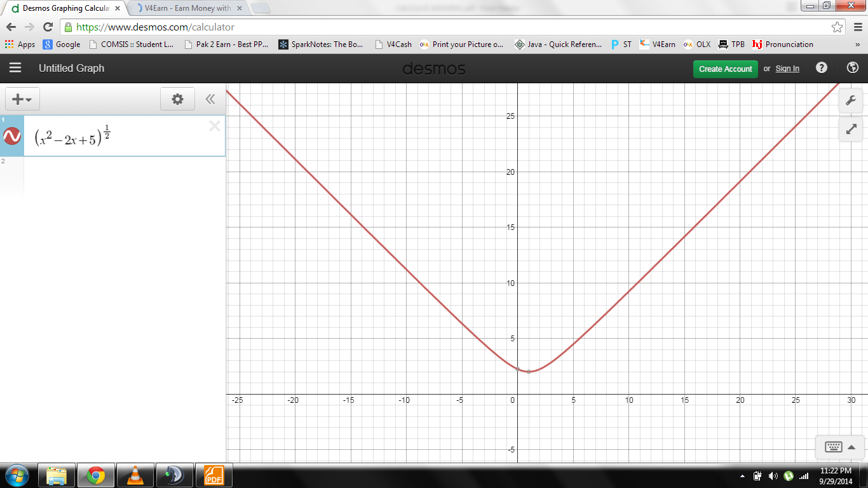Expand the keypad arrow button

(x=851, y=447)
